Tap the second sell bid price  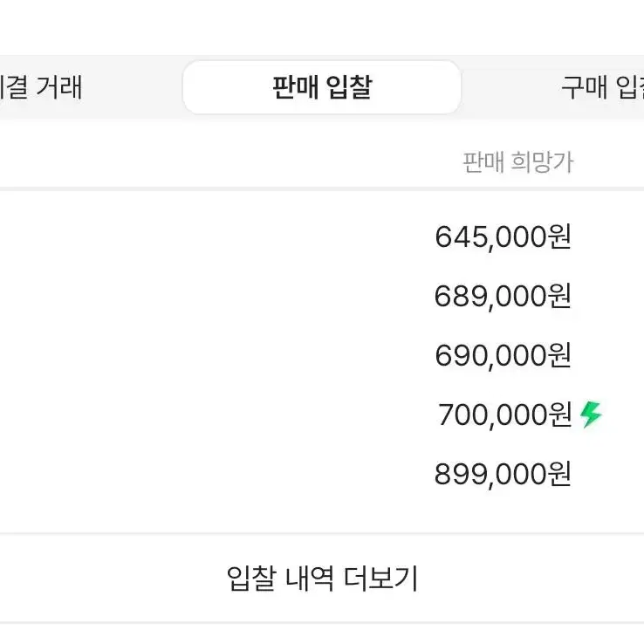pos(503,296)
